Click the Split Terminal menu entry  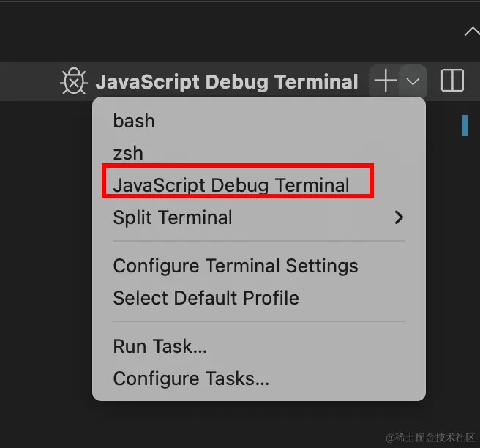[173, 217]
